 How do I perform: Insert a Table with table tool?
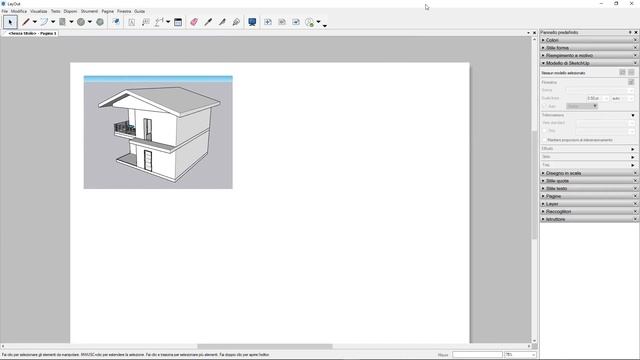coord(178,22)
